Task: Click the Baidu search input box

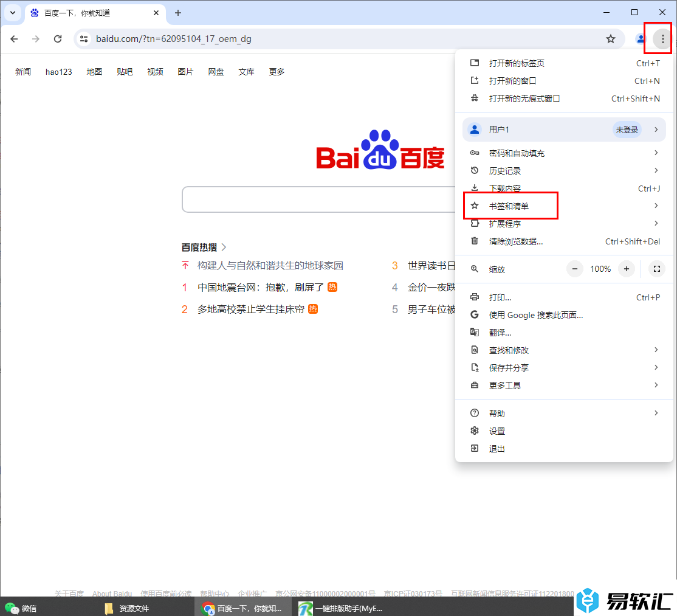Action: tap(318, 199)
